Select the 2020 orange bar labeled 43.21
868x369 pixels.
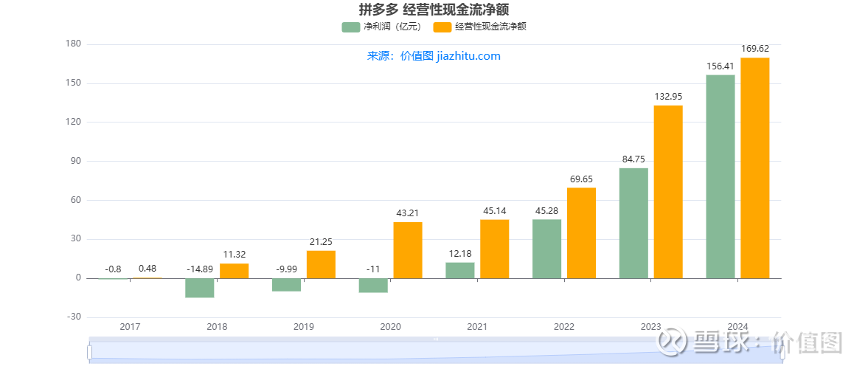[408, 250]
